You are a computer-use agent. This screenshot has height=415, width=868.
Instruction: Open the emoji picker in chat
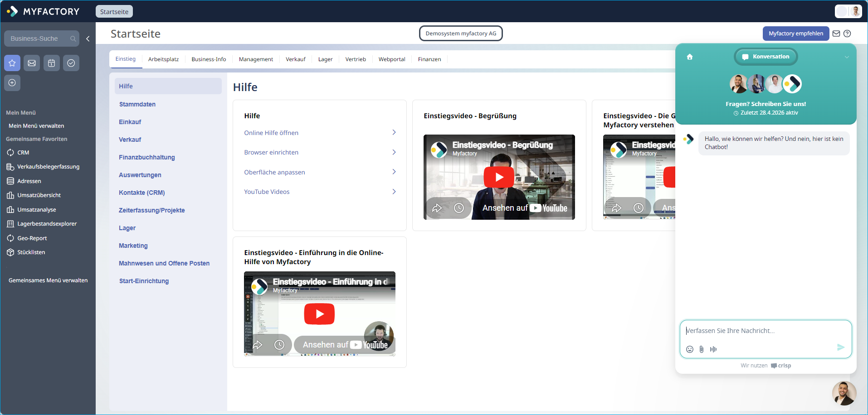tap(690, 349)
